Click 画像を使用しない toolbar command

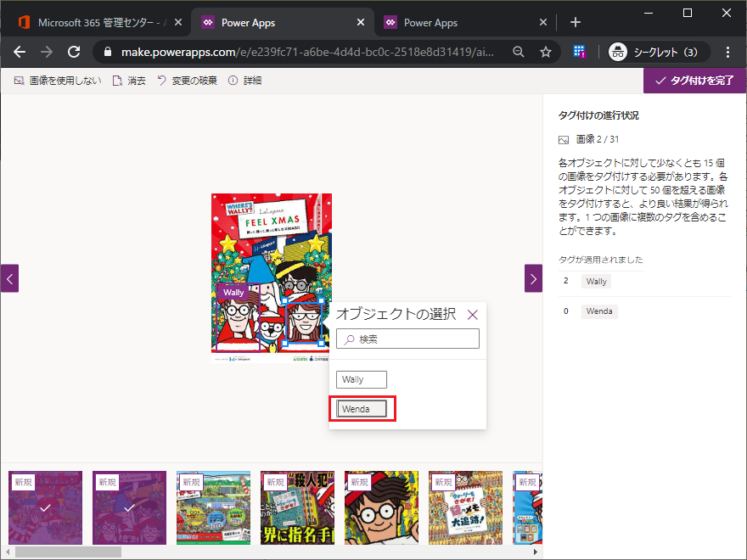pyautogui.click(x=58, y=81)
